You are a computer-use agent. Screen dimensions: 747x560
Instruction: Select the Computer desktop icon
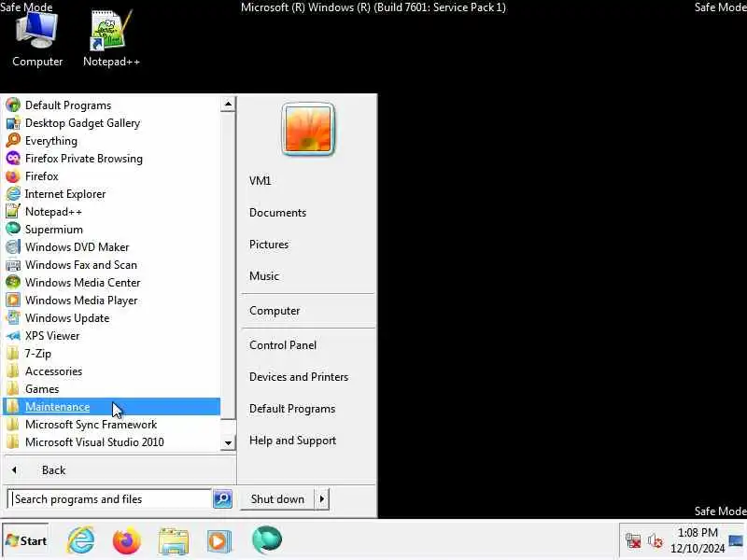[x=37, y=39]
